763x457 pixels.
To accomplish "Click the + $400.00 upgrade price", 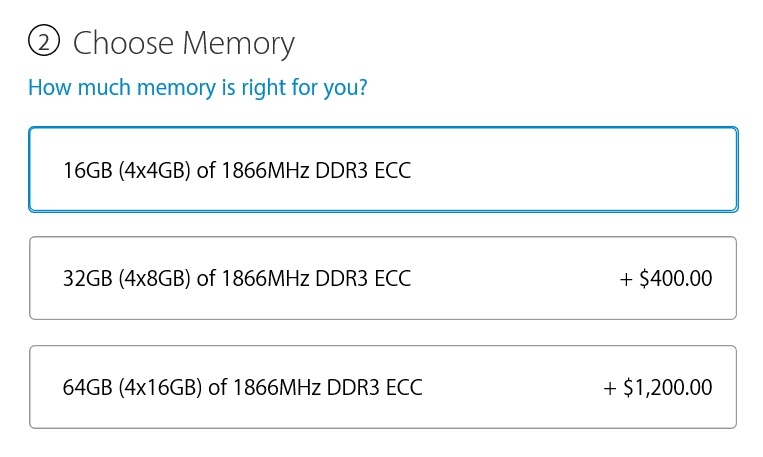I will click(x=666, y=278).
